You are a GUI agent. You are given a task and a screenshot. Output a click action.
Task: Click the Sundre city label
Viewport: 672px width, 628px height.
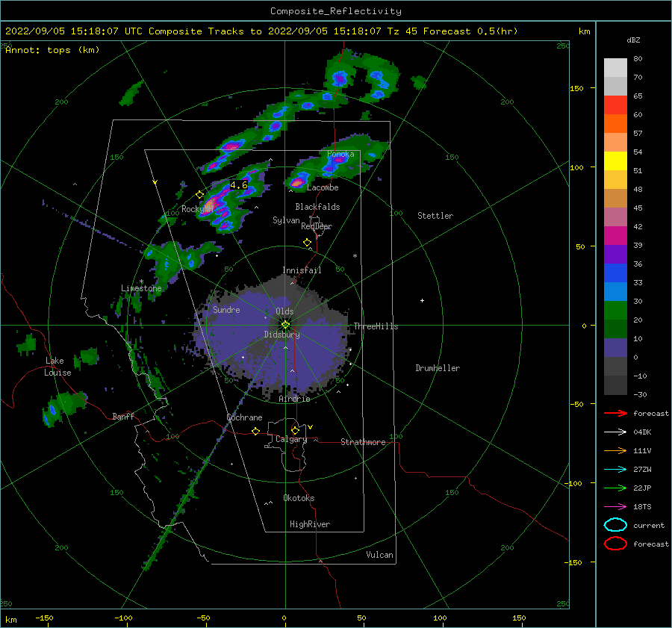tap(226, 310)
